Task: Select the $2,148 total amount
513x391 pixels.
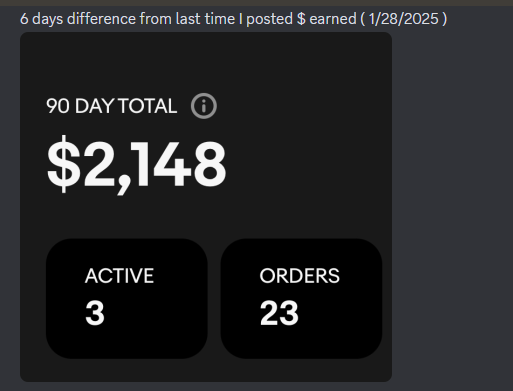Action: [x=137, y=165]
